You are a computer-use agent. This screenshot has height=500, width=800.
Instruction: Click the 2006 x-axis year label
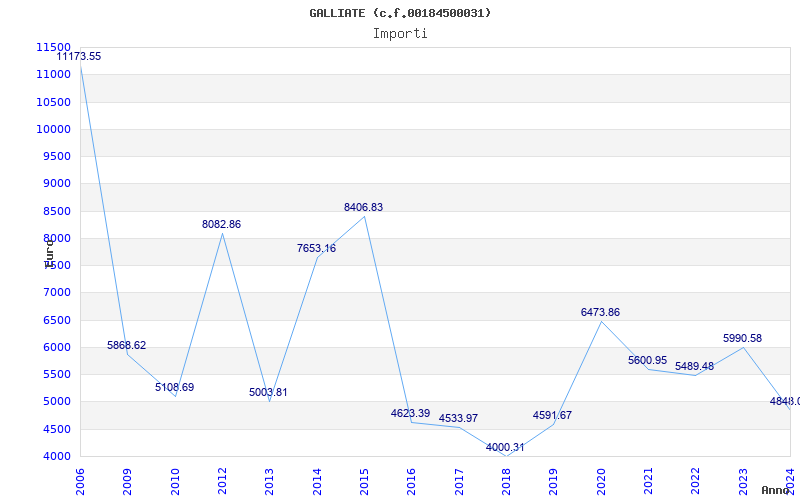click(80, 482)
